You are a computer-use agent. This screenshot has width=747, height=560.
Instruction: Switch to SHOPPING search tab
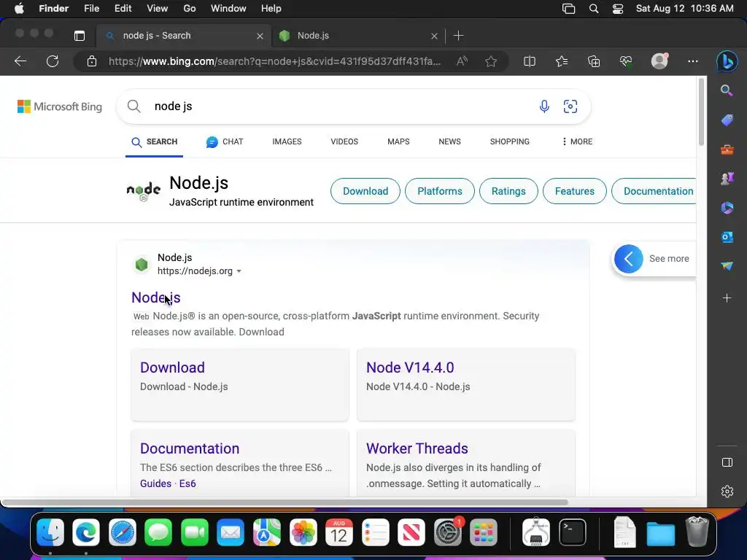tap(510, 141)
